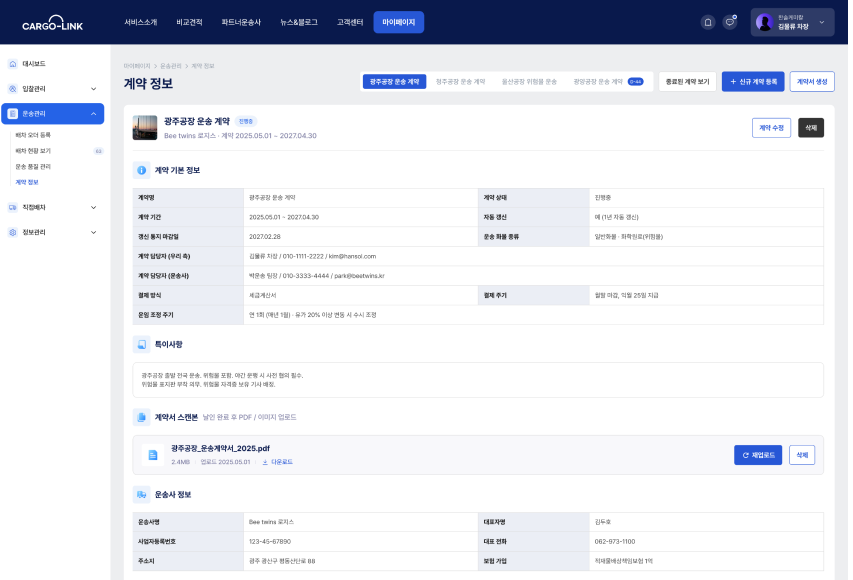
Task: Expand the 입찰관리 menu chevron
Action: coord(94,89)
